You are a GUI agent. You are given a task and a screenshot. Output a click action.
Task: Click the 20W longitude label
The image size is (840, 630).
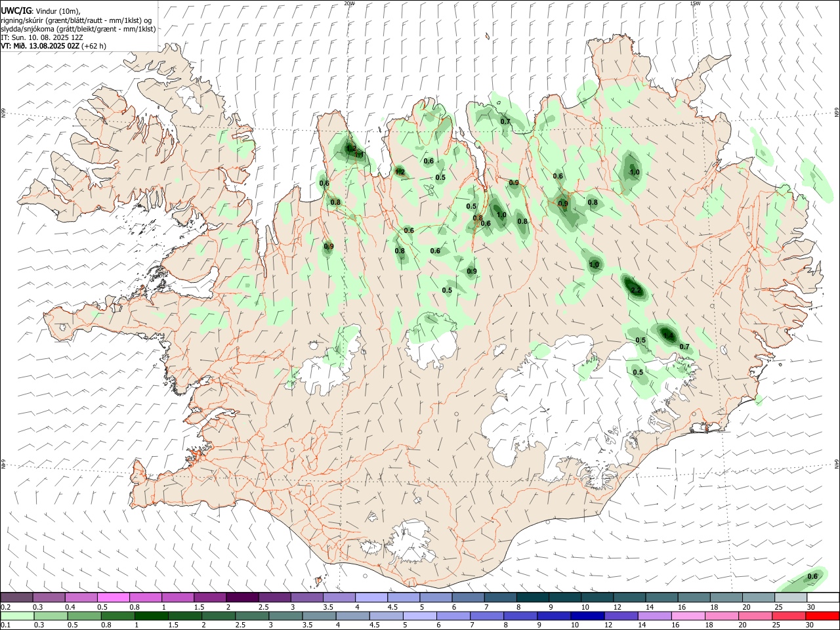point(350,3)
